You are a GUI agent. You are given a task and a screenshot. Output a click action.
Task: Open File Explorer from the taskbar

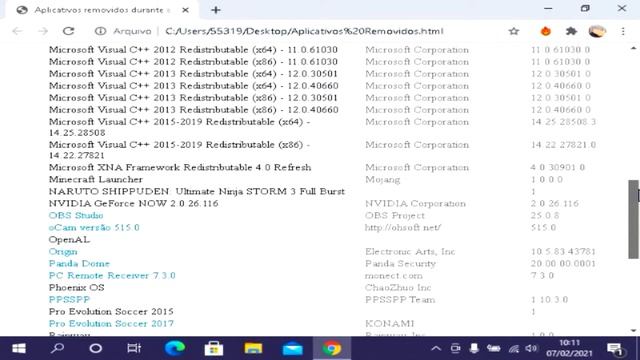253,349
